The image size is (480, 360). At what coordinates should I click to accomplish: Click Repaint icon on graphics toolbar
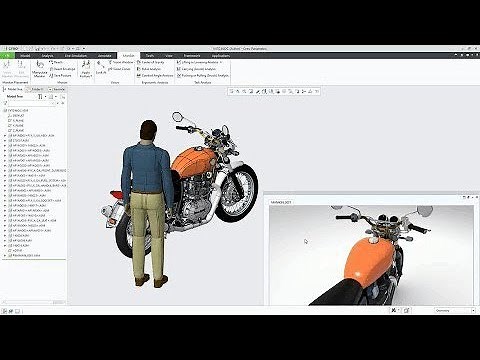click(x=251, y=91)
